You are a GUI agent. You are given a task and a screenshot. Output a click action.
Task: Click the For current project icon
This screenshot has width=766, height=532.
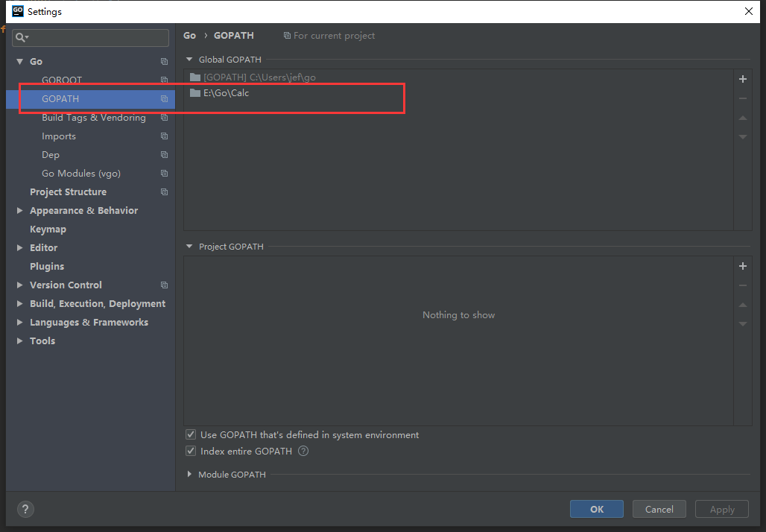tap(288, 36)
